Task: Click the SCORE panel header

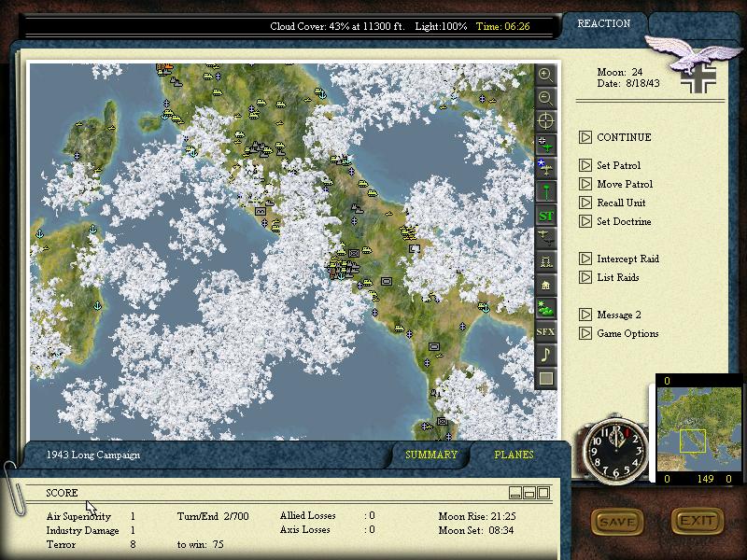Action: pos(62,493)
